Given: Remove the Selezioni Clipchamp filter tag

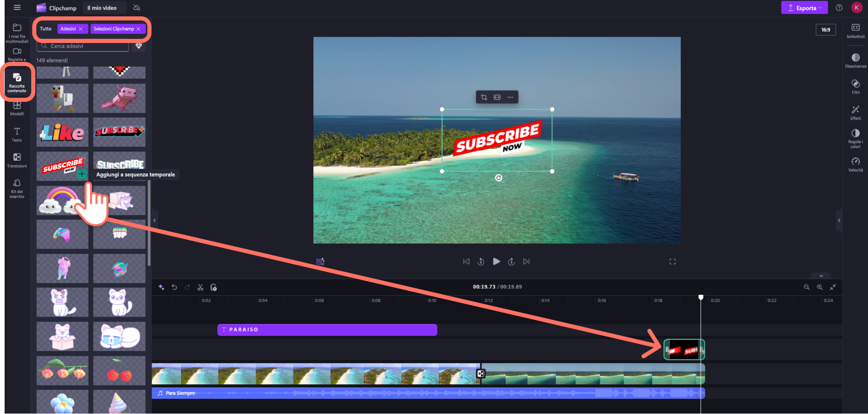Looking at the screenshot, I should point(138,29).
